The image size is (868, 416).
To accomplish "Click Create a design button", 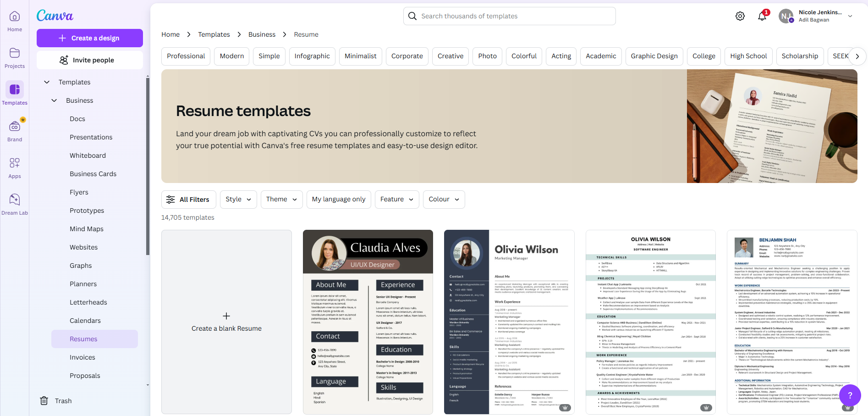I will click(x=90, y=38).
